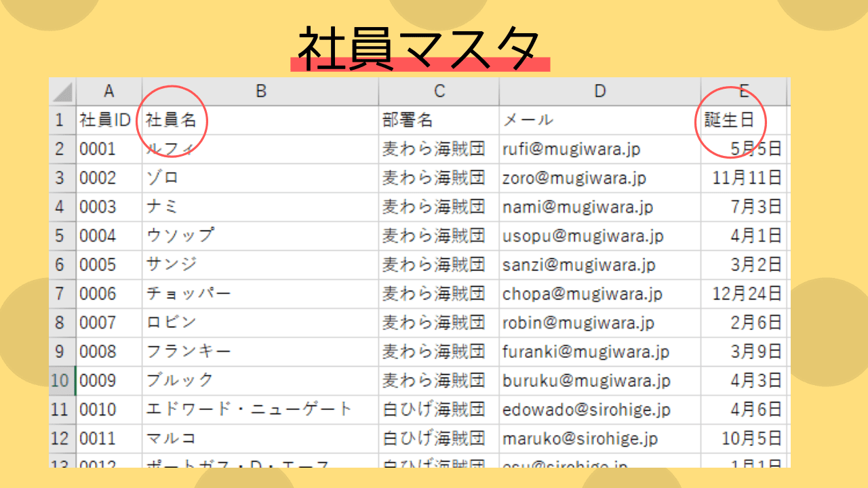This screenshot has height=488, width=868.
Task: Click the メール header cell
Action: point(528,121)
